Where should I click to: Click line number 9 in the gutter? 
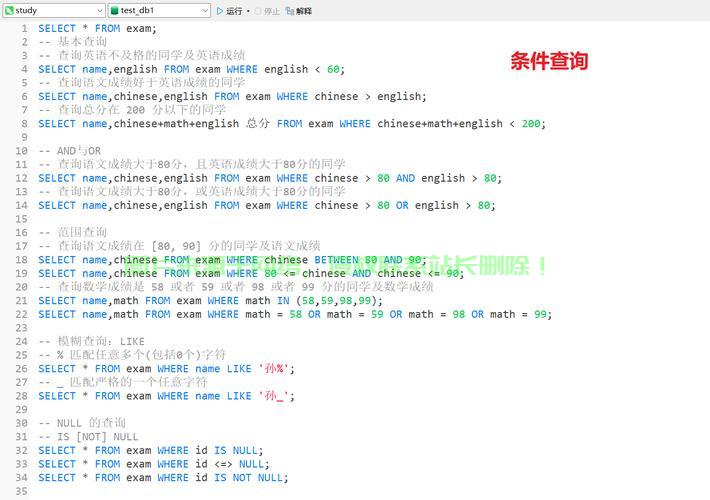click(24, 137)
